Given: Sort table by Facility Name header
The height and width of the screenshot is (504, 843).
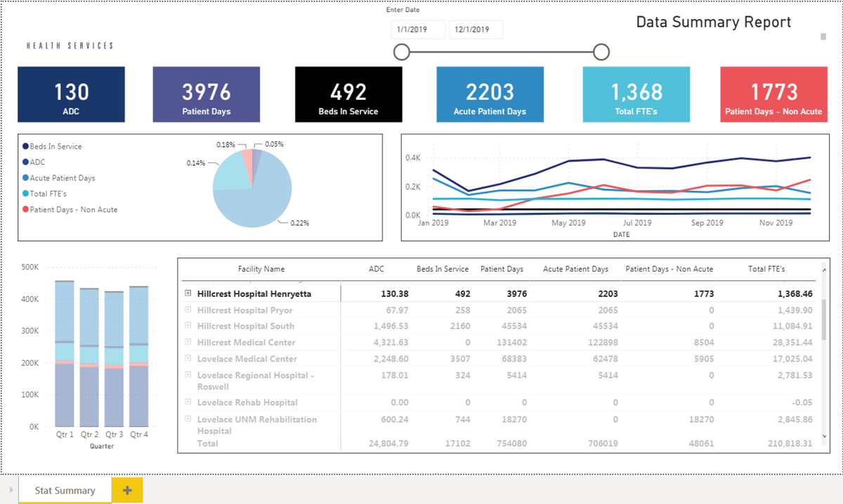Looking at the screenshot, I should click(x=261, y=269).
